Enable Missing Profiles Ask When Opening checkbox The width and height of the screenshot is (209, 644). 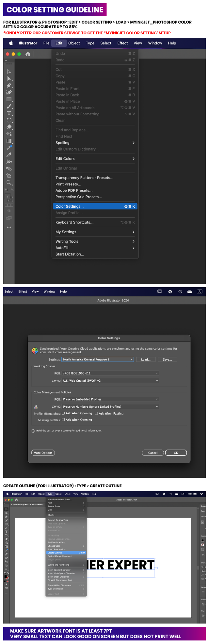63,420
